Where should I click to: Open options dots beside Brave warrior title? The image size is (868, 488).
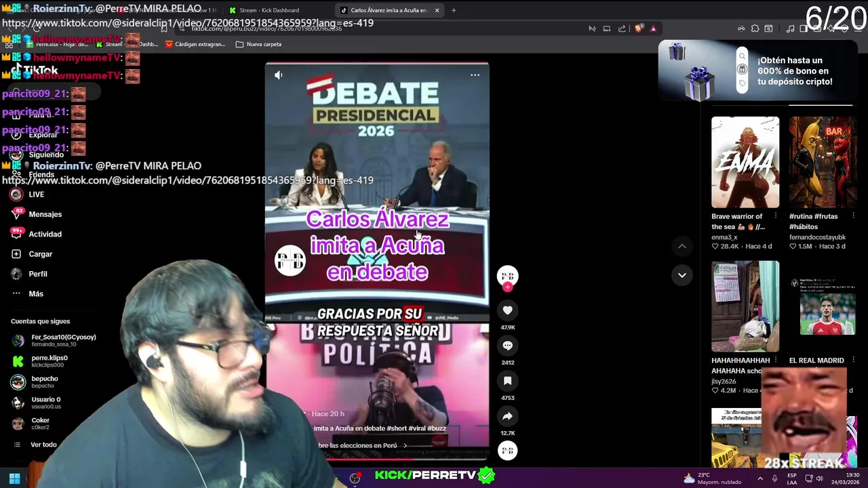tap(776, 217)
